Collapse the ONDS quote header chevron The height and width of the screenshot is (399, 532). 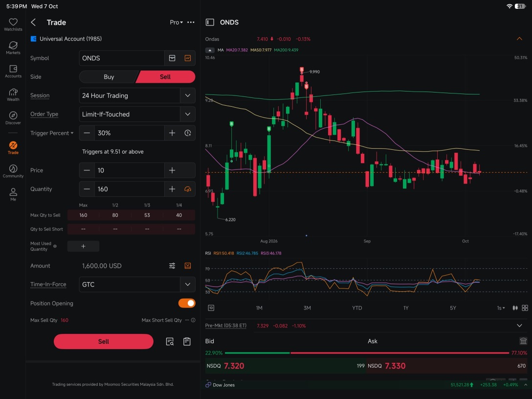pyautogui.click(x=519, y=39)
